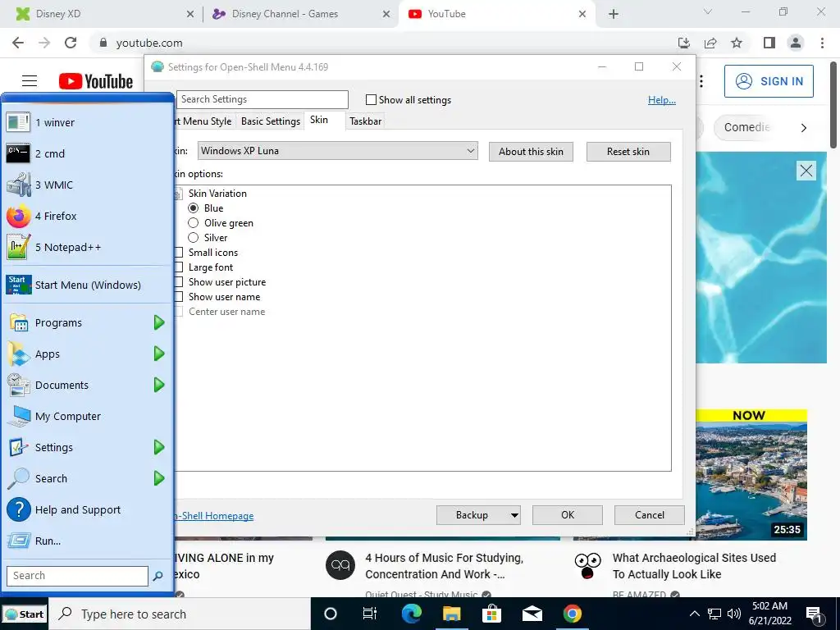Launch Microsoft Edge from taskbar
Image resolution: width=840 pixels, height=630 pixels.
tap(412, 614)
